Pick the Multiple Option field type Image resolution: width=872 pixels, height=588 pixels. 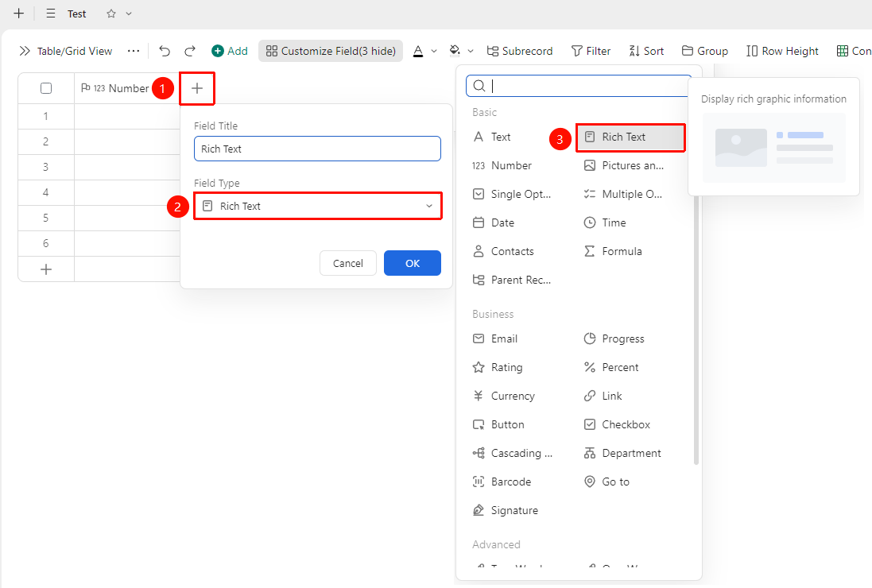(x=623, y=194)
